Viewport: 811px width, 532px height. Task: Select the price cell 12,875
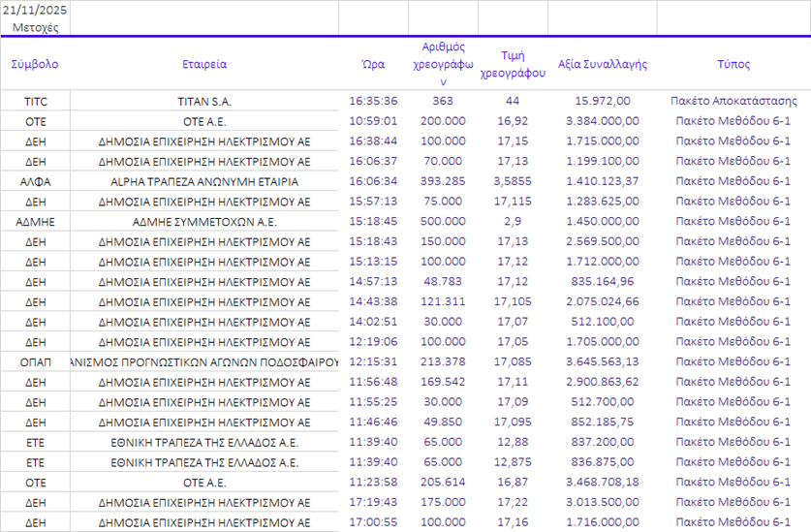pos(513,462)
